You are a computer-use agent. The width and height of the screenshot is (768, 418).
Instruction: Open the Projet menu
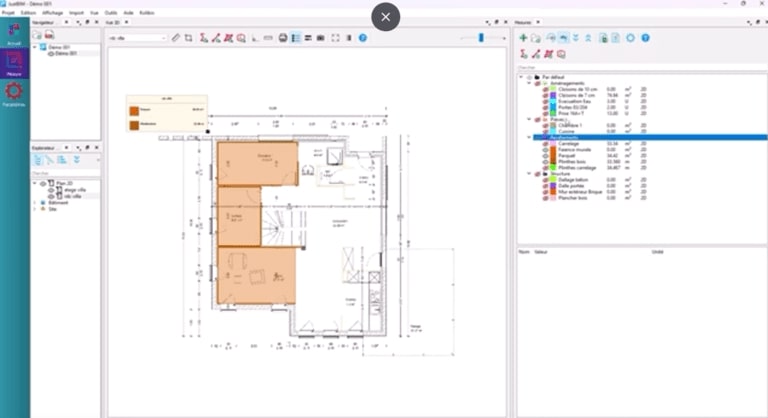coord(8,13)
